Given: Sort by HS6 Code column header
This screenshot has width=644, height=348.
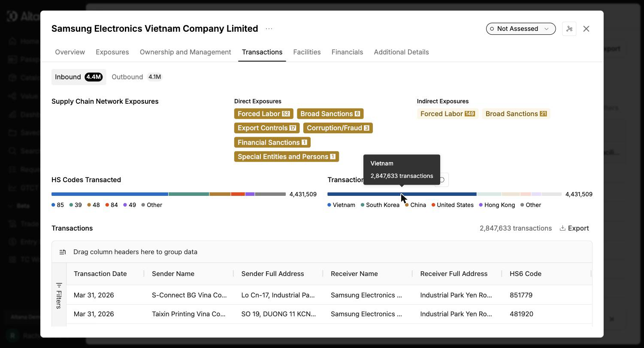Looking at the screenshot, I should point(526,273).
